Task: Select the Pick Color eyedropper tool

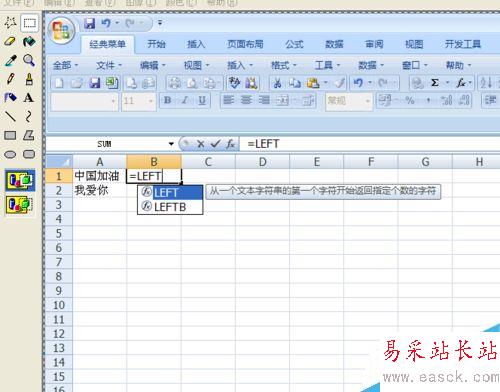Action: coord(10,60)
